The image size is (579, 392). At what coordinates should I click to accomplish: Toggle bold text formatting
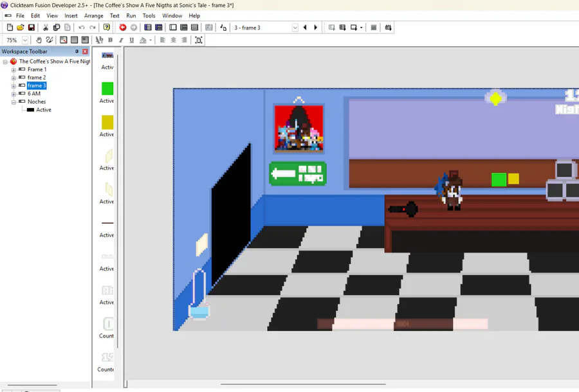pyautogui.click(x=110, y=40)
